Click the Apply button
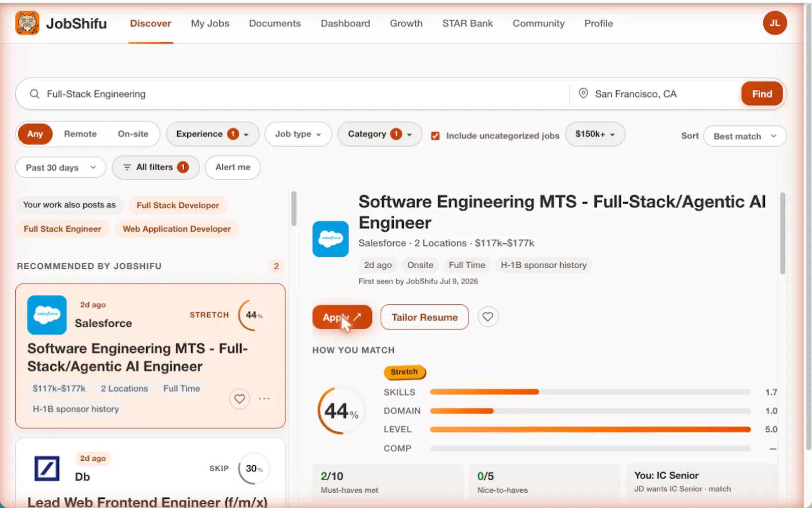 tap(342, 317)
